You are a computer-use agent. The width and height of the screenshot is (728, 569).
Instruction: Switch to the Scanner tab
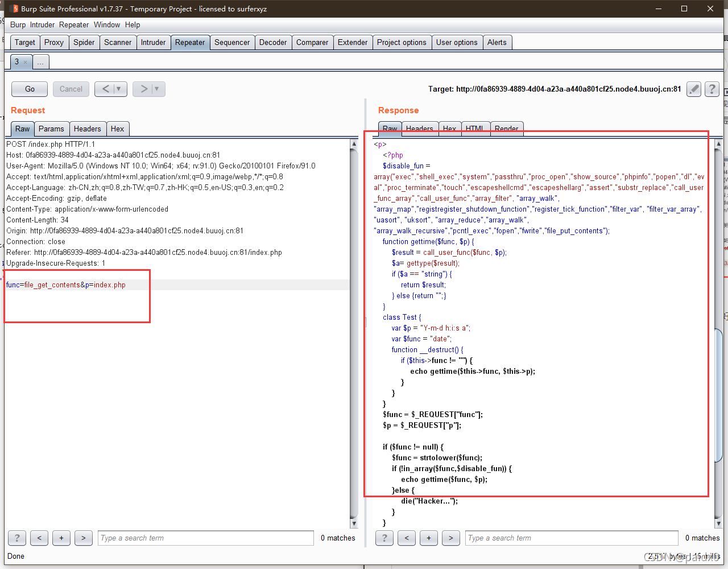(x=118, y=42)
